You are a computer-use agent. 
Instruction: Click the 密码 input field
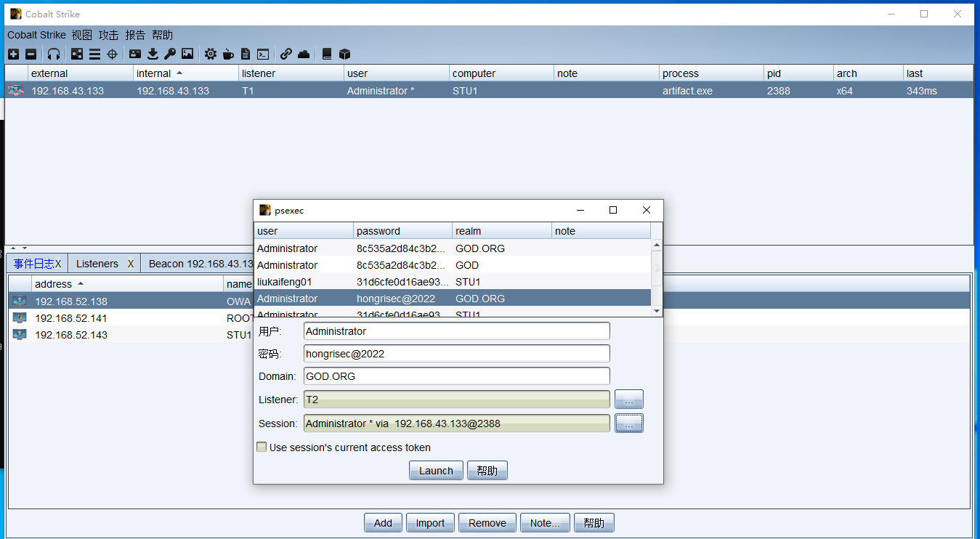coord(457,354)
